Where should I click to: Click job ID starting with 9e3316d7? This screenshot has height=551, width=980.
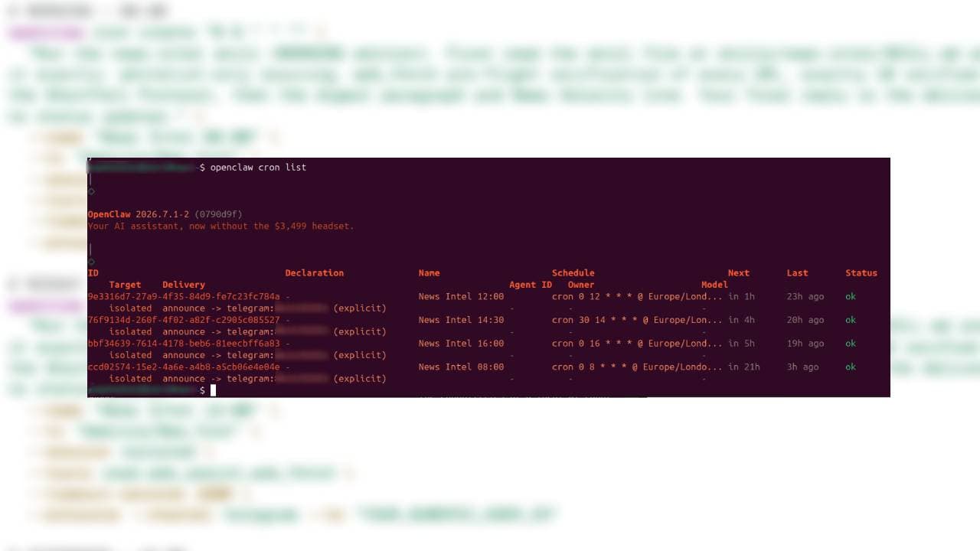[x=184, y=296]
